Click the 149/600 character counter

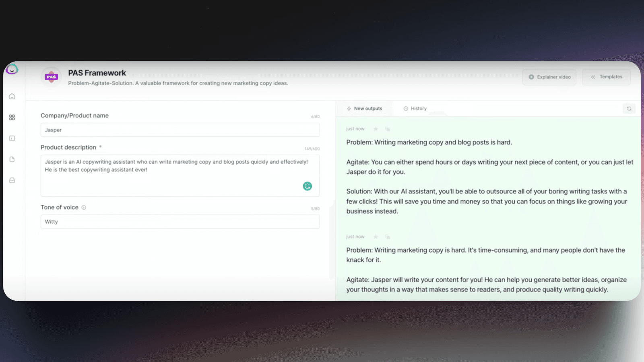click(312, 149)
